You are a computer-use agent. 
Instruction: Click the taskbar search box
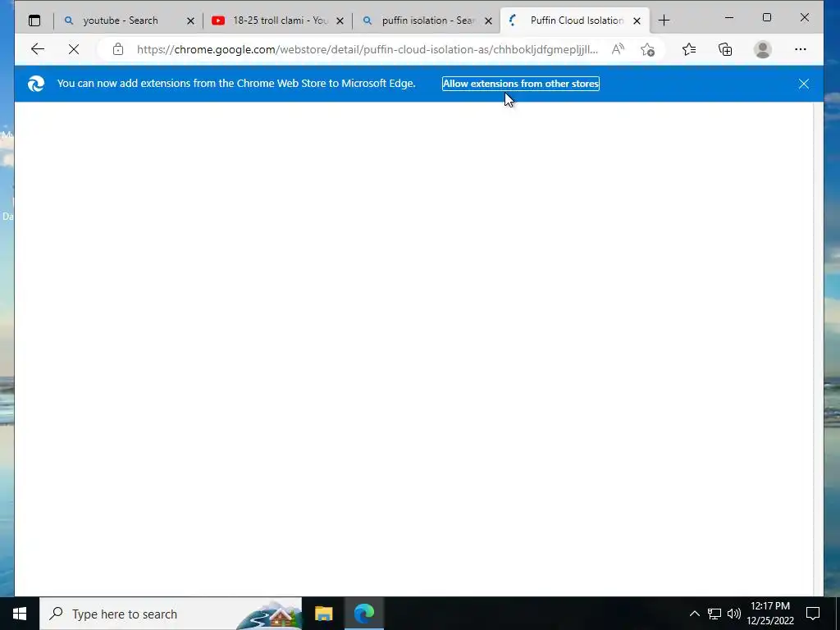[x=171, y=614]
